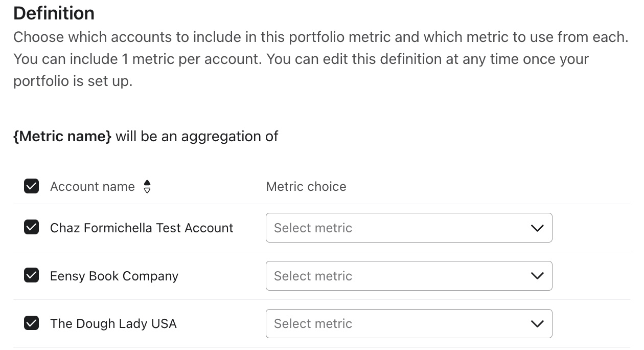The width and height of the screenshot is (644, 350).
Task: Sort accounts using the Account name sort icon
Action: (147, 187)
